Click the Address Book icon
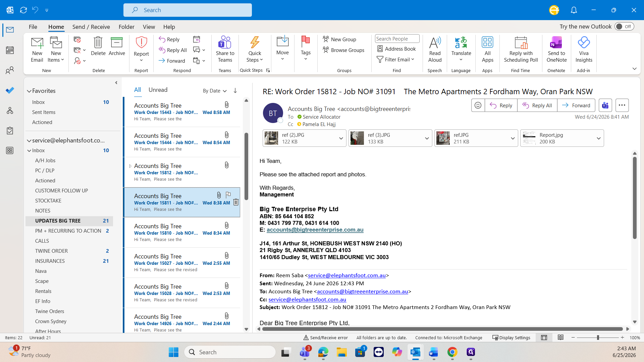644x362 pixels. [380, 49]
